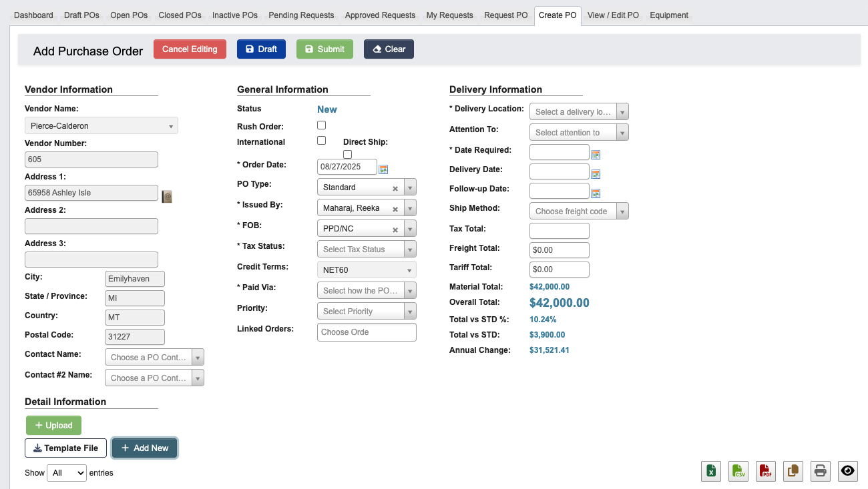Go to the Closed POs tab
Viewport: 868px width, 489px height.
(180, 15)
